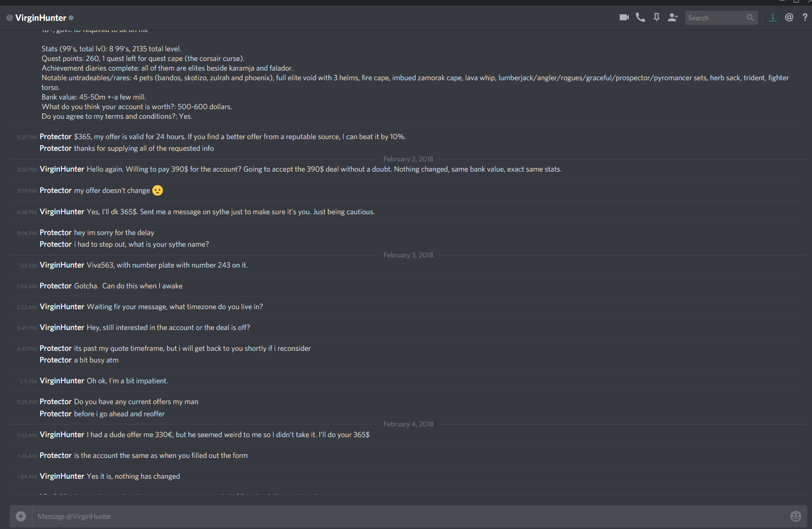Click Protector name in the Gotcha message
This screenshot has height=529, width=812.
[55, 286]
